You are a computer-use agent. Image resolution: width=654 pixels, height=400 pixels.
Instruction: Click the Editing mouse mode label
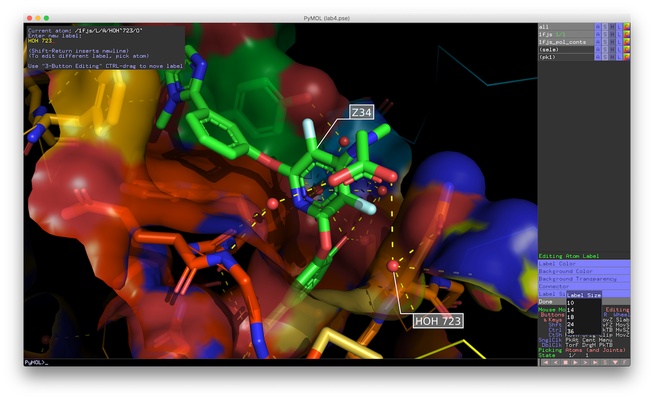point(617,309)
